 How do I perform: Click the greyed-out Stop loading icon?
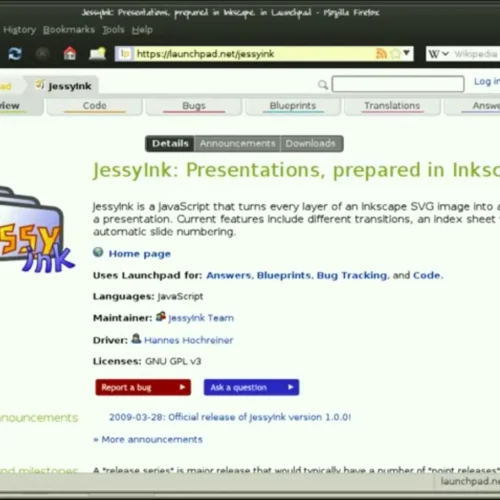(x=42, y=53)
